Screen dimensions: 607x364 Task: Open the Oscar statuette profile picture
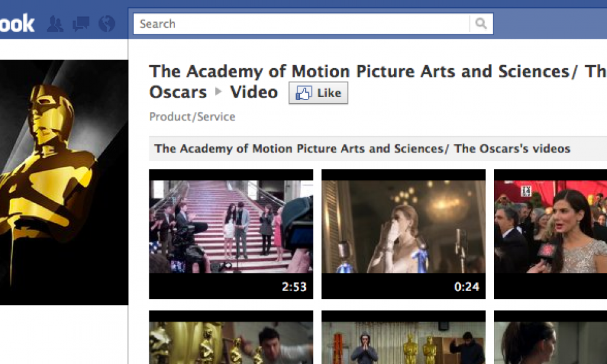[64, 182]
